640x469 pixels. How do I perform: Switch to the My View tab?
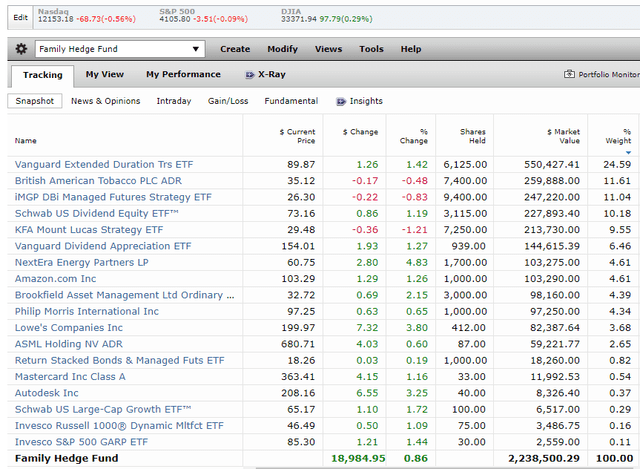[x=104, y=74]
